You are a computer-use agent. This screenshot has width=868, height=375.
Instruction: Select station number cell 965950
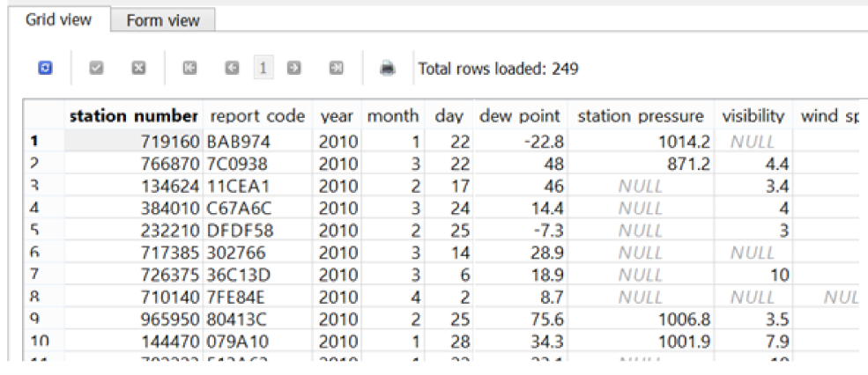tap(133, 320)
